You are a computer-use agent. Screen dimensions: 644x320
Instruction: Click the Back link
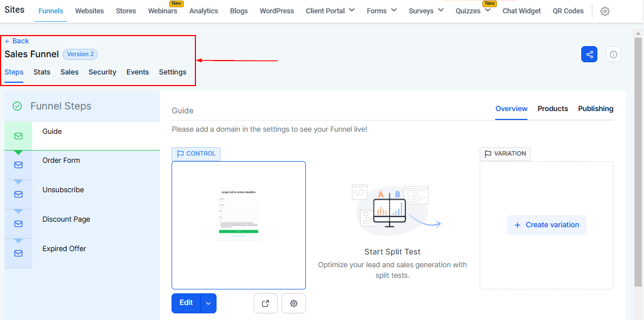point(17,41)
